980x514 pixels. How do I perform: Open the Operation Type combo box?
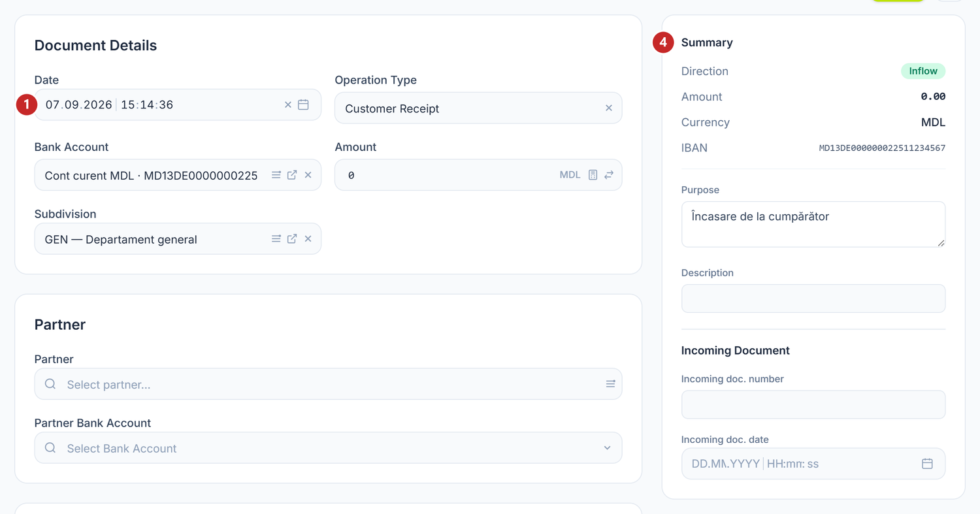(x=478, y=108)
